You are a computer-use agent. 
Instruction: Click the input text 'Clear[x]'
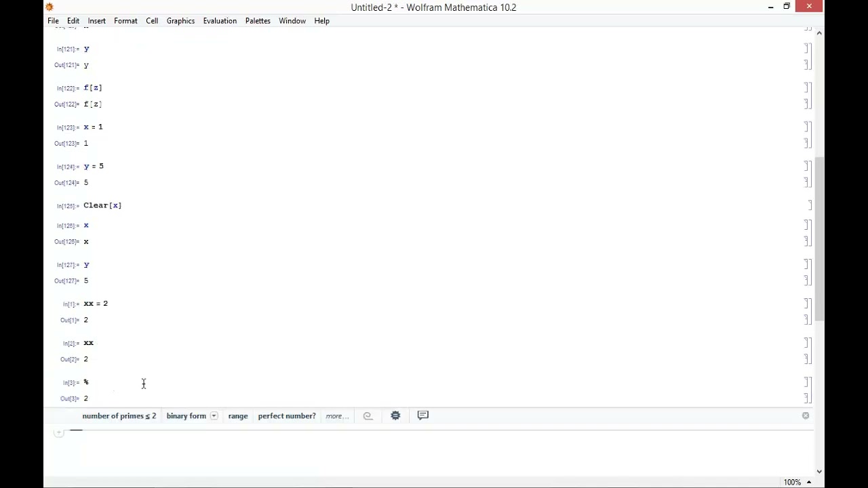click(x=102, y=205)
